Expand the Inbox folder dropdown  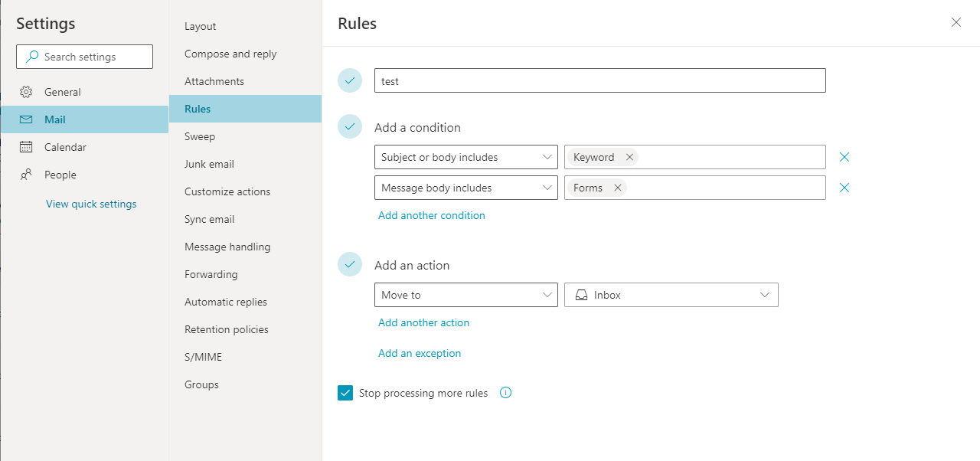[671, 295]
